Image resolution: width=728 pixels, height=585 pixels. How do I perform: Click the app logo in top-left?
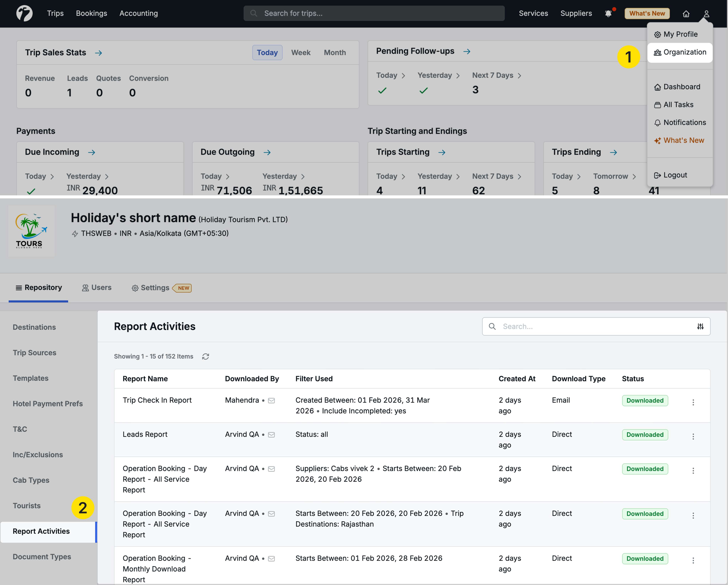[24, 13]
